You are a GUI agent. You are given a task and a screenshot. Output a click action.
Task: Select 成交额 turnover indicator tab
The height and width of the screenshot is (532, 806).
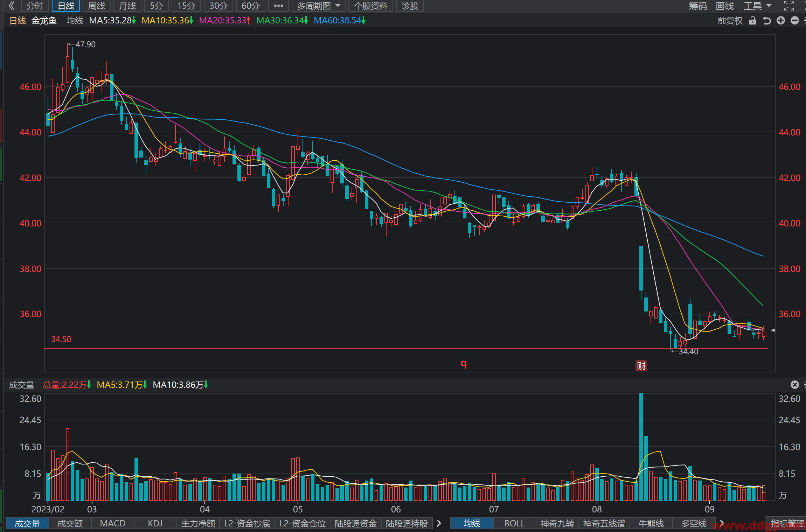point(70,524)
